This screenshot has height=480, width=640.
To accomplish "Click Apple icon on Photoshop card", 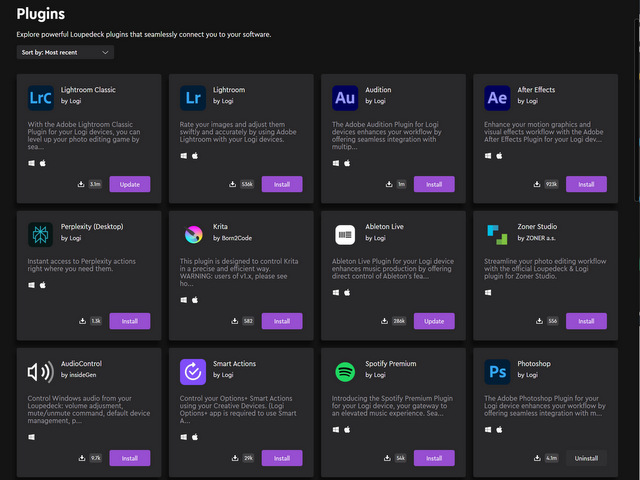I will point(499,429).
